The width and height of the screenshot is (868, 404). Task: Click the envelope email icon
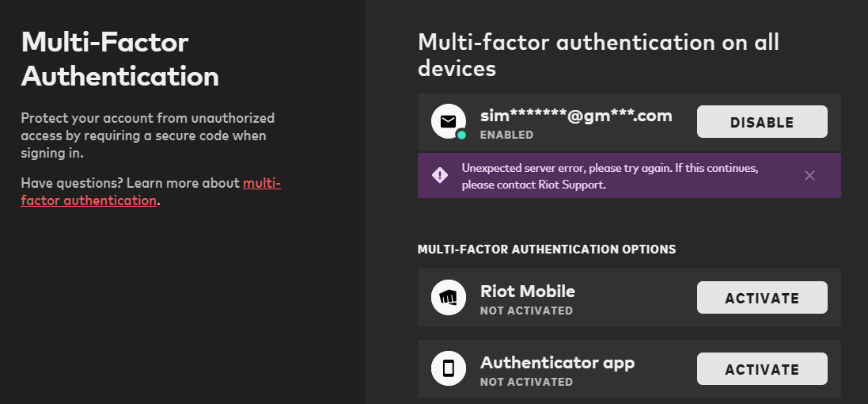tap(449, 121)
